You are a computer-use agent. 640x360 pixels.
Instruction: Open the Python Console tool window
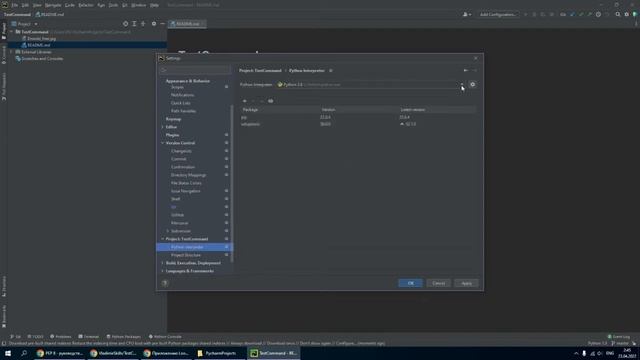(165, 337)
